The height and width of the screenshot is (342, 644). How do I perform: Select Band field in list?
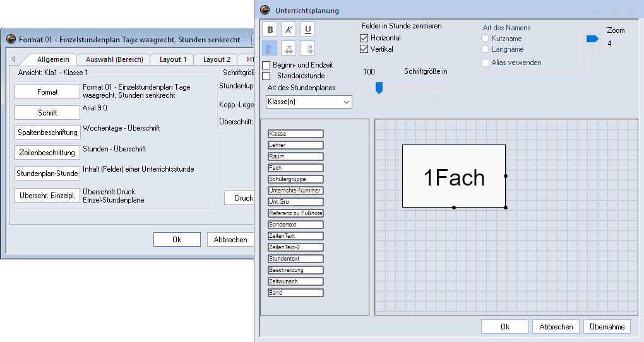[x=295, y=293]
